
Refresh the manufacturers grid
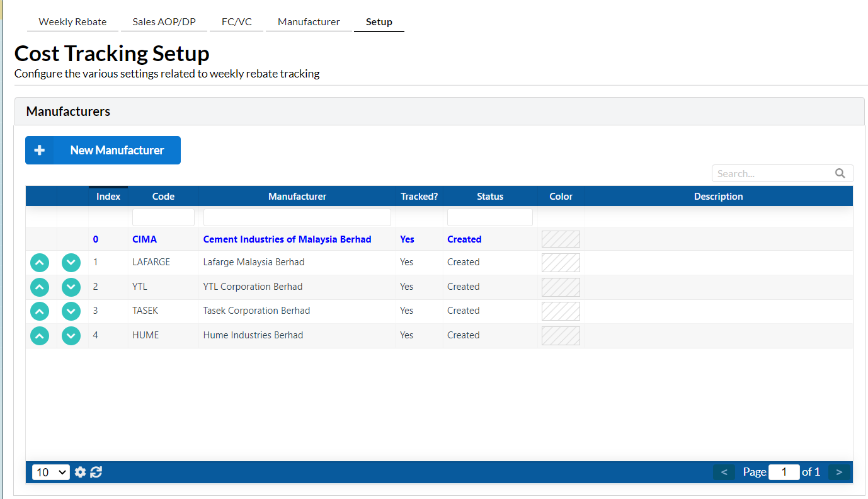pyautogui.click(x=96, y=472)
